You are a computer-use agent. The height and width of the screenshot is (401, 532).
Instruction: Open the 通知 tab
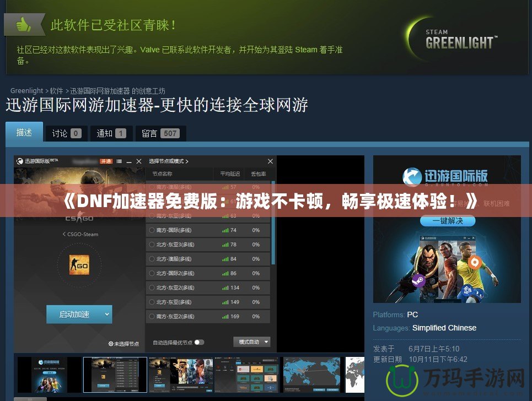(x=111, y=133)
